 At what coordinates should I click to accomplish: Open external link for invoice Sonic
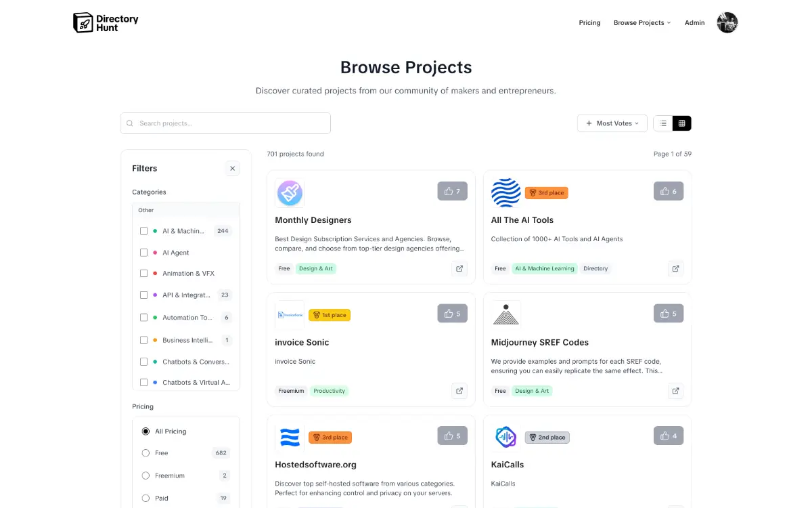tap(459, 391)
